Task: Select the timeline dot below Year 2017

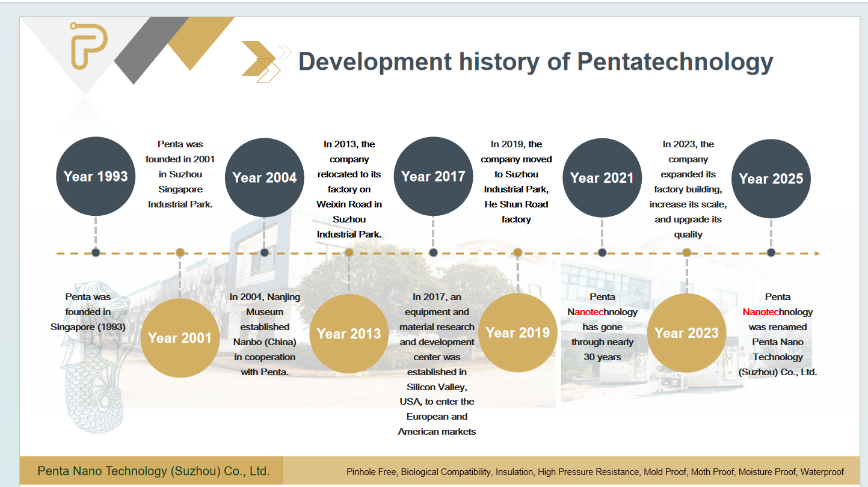Action: click(x=433, y=253)
